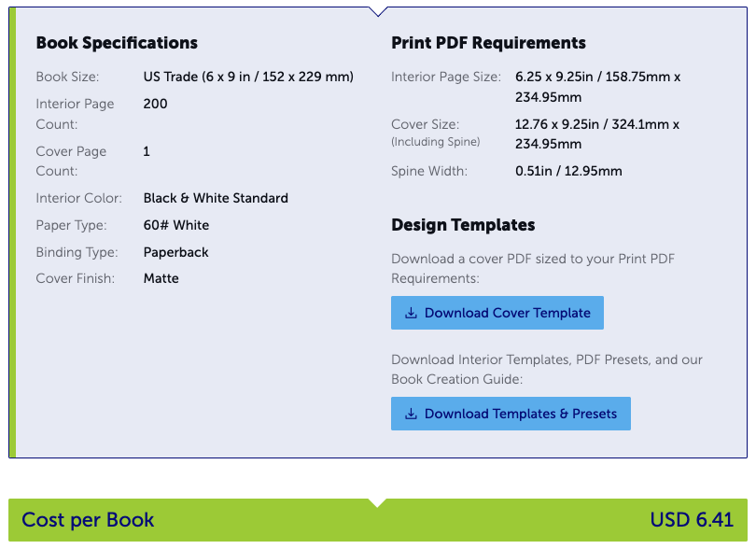The width and height of the screenshot is (756, 549).
Task: Click the 60# White paper type value
Action: click(176, 225)
